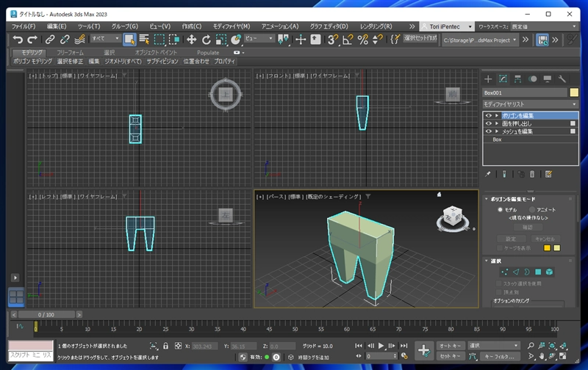Select Vertex sub-object level icon
This screenshot has height=370, width=588.
pos(505,272)
